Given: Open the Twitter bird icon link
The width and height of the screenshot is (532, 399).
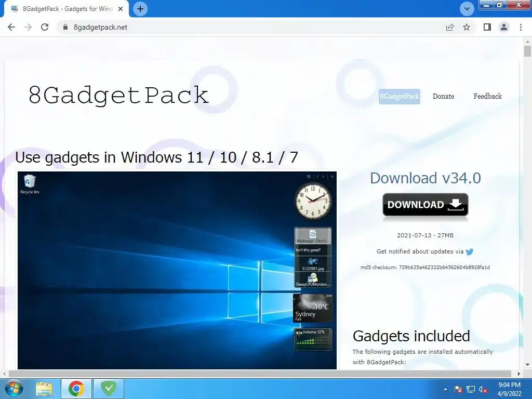Looking at the screenshot, I should coord(470,252).
